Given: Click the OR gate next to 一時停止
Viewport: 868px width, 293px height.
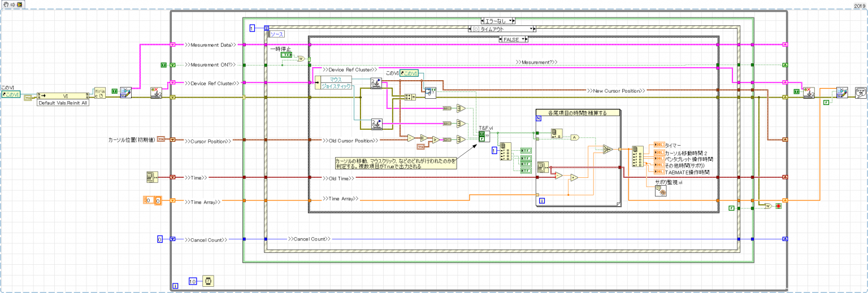Looking at the screenshot, I should [x=301, y=59].
